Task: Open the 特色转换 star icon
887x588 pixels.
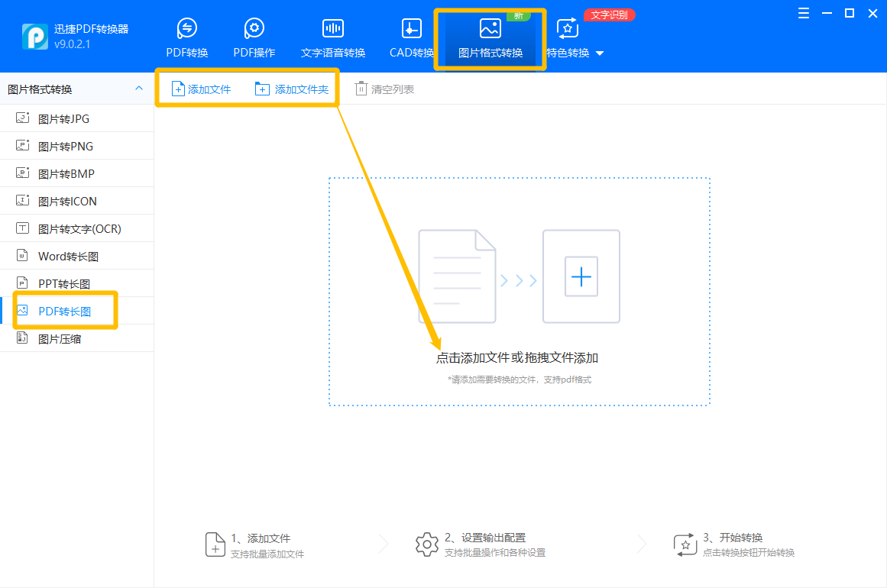Action: click(x=568, y=27)
